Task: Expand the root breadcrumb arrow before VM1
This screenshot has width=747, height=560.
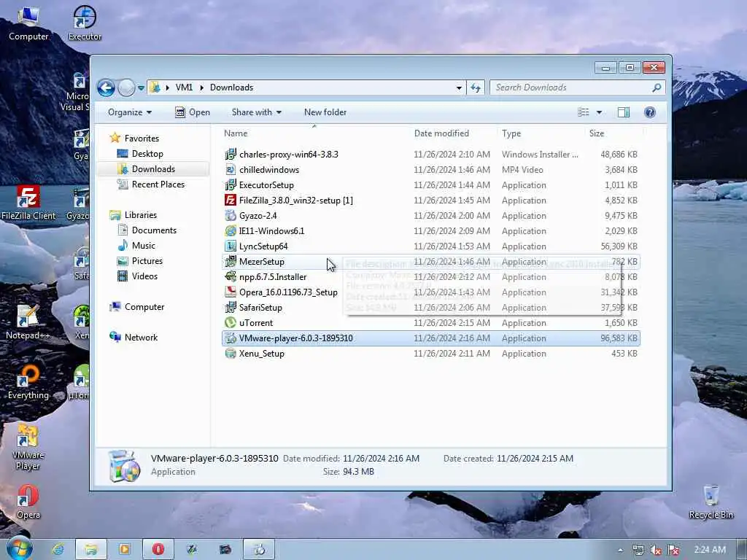Action: (x=167, y=87)
